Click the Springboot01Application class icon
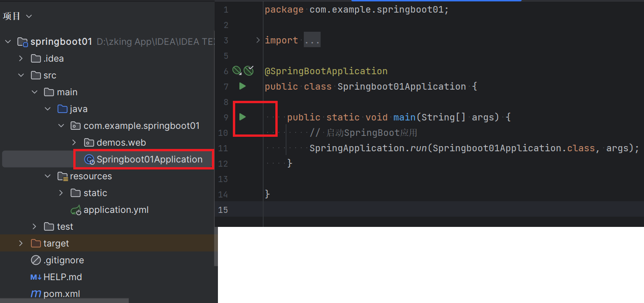 tap(89, 159)
